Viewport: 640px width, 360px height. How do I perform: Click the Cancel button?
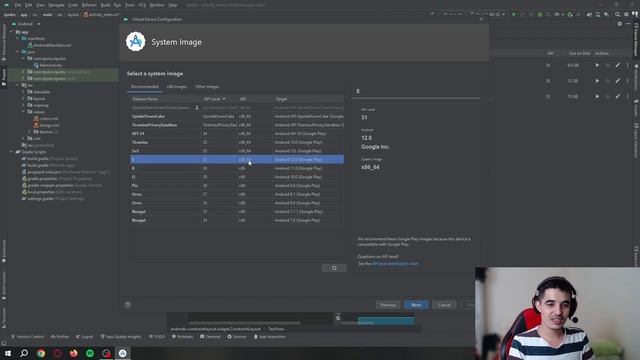(x=444, y=305)
